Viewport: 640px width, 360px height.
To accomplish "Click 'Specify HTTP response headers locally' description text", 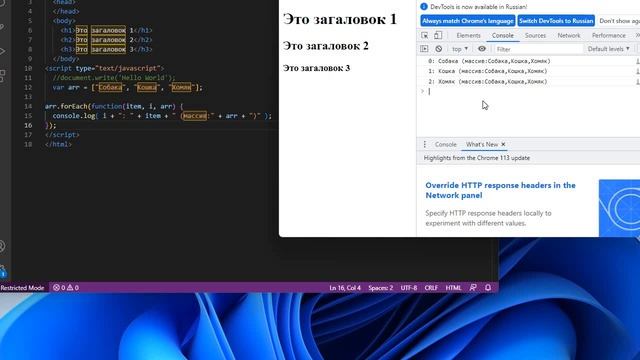I will click(488, 218).
